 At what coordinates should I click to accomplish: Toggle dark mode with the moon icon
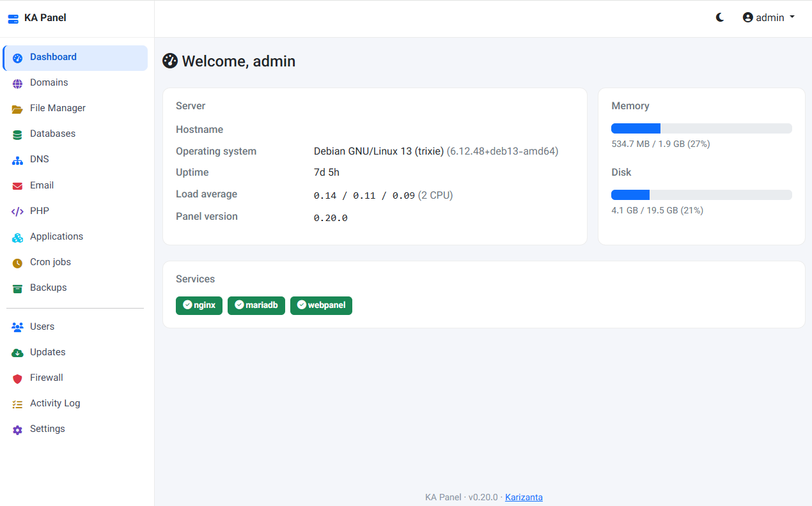[720, 18]
